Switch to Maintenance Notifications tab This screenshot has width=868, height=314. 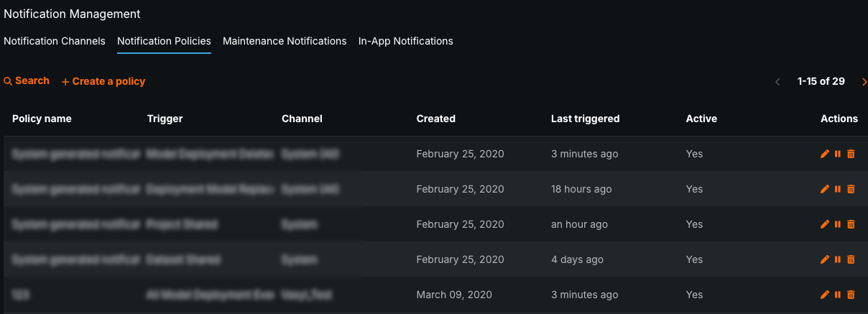[285, 41]
